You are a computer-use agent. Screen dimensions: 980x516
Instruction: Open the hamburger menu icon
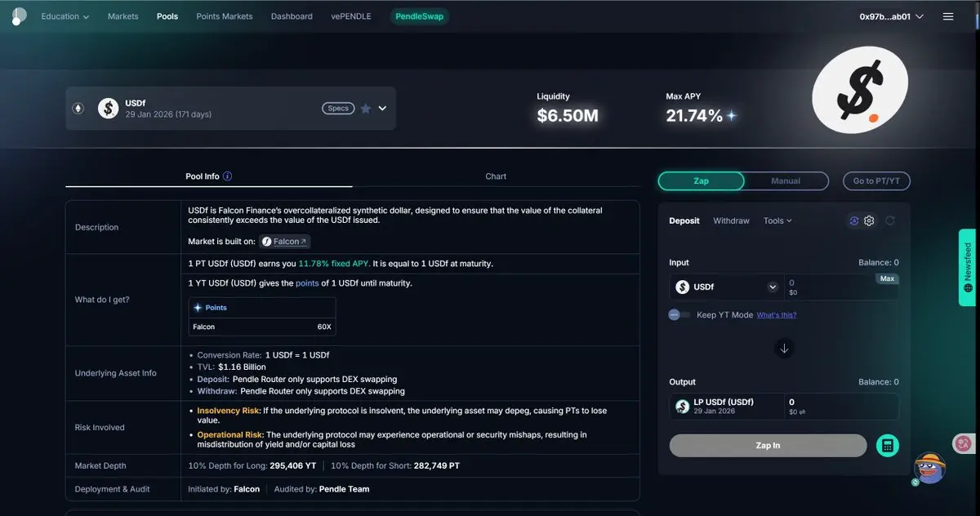coord(948,16)
